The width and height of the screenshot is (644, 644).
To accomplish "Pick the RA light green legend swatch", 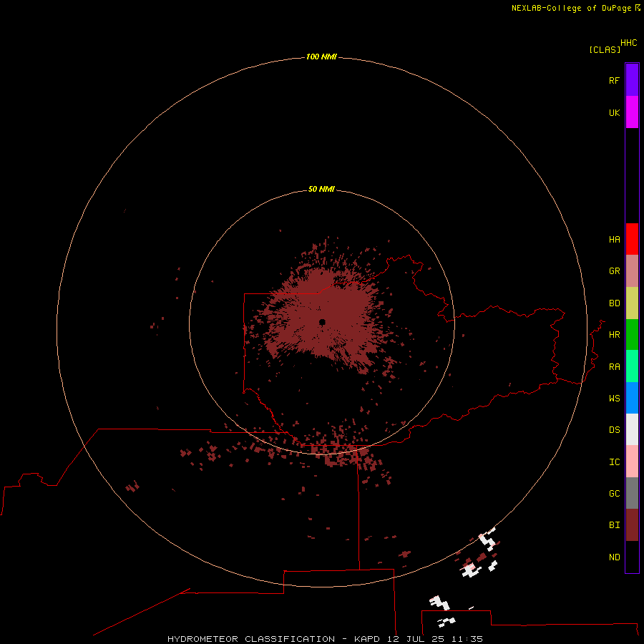I will tap(632, 366).
